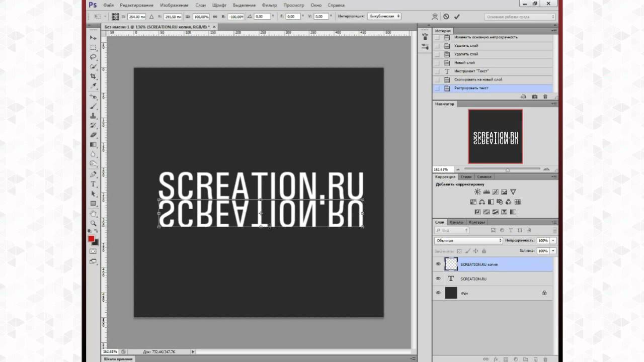Select the Move tool
The height and width of the screenshot is (362, 644).
click(x=93, y=38)
